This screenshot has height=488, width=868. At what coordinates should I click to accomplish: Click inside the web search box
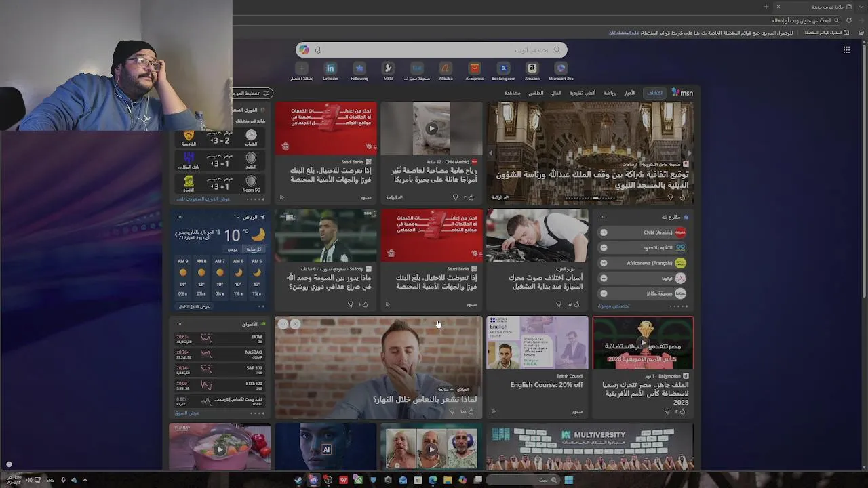431,49
